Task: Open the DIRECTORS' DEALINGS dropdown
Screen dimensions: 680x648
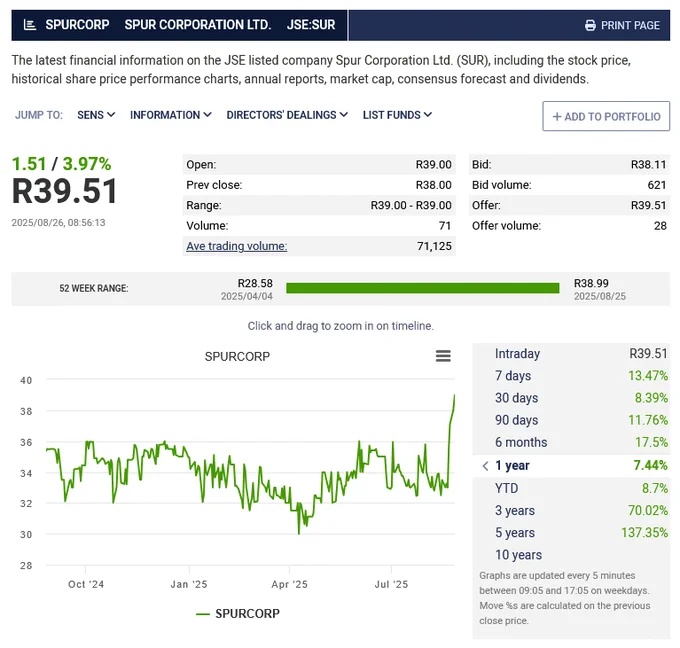Action: (x=287, y=115)
